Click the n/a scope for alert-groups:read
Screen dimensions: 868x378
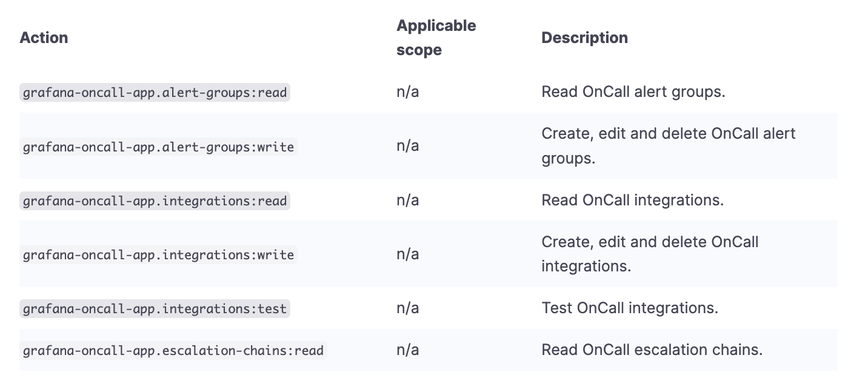coord(407,92)
